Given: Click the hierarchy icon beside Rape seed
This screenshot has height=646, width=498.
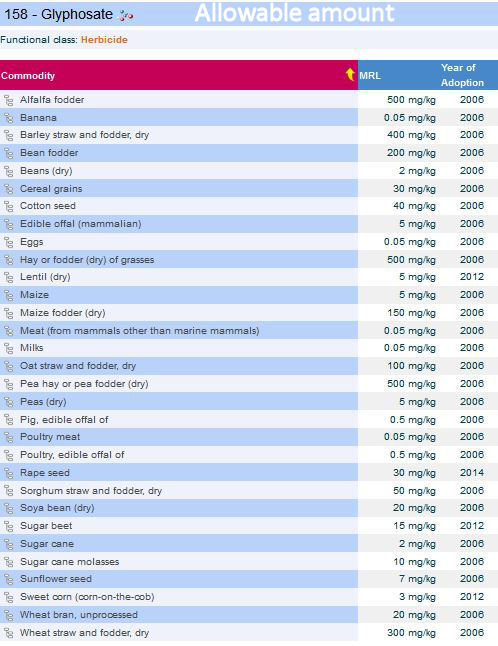Looking at the screenshot, I should (9, 473).
